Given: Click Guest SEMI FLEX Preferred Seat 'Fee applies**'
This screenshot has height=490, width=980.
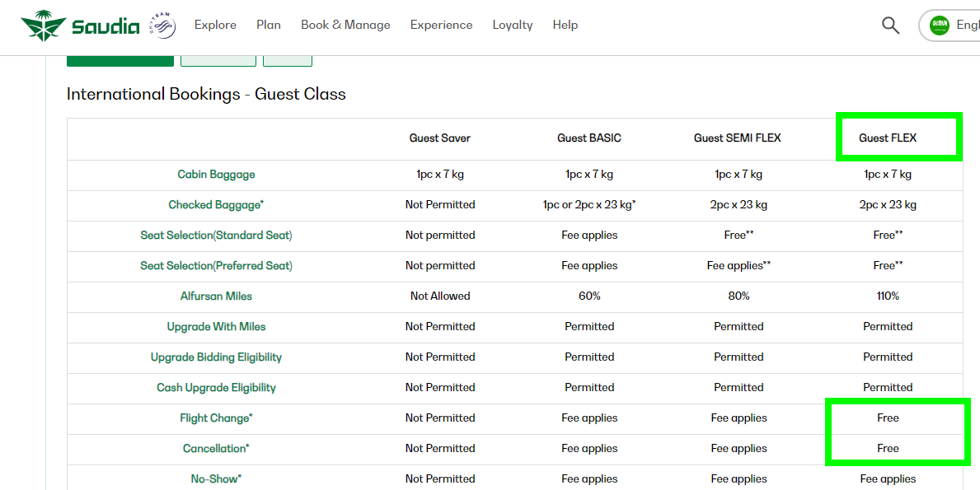Looking at the screenshot, I should [x=739, y=266].
